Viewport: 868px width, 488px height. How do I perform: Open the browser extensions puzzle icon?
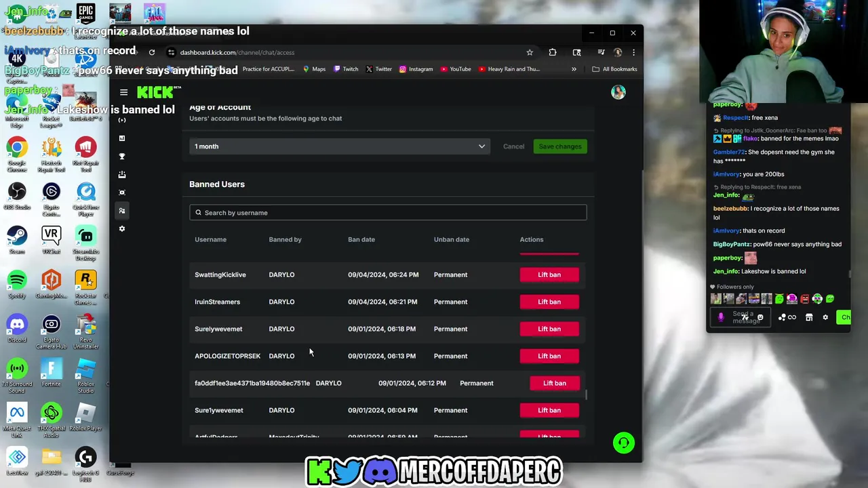click(x=553, y=52)
